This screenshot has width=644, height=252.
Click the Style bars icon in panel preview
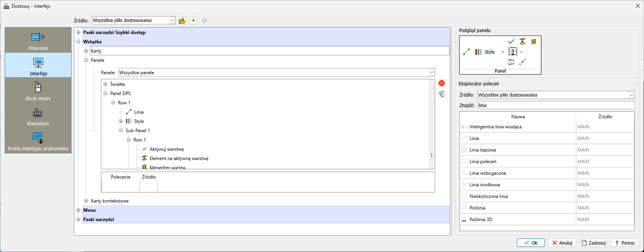point(478,52)
